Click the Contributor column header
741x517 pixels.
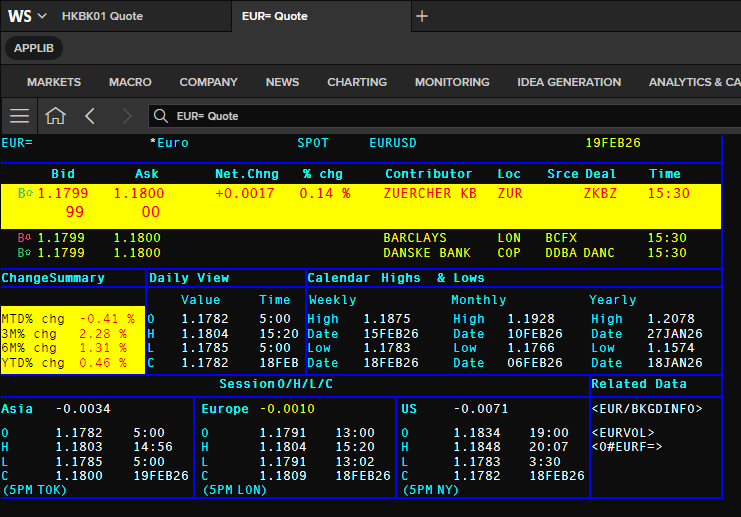[428, 174]
